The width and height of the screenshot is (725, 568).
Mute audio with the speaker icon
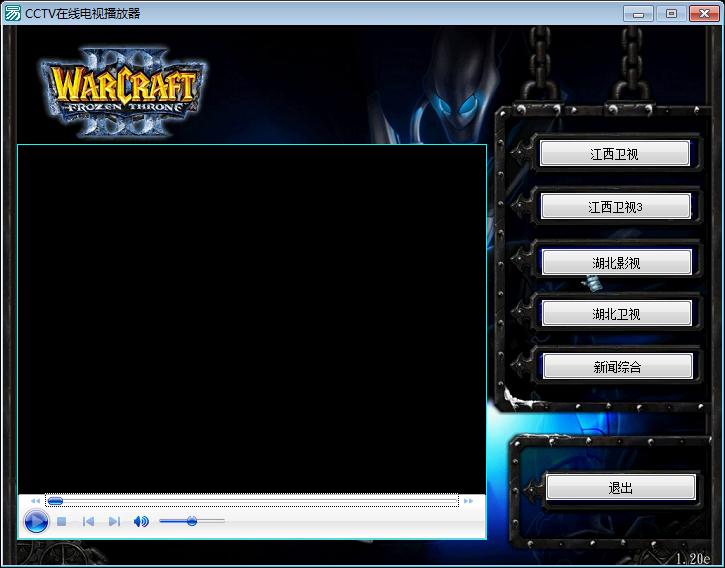141,522
